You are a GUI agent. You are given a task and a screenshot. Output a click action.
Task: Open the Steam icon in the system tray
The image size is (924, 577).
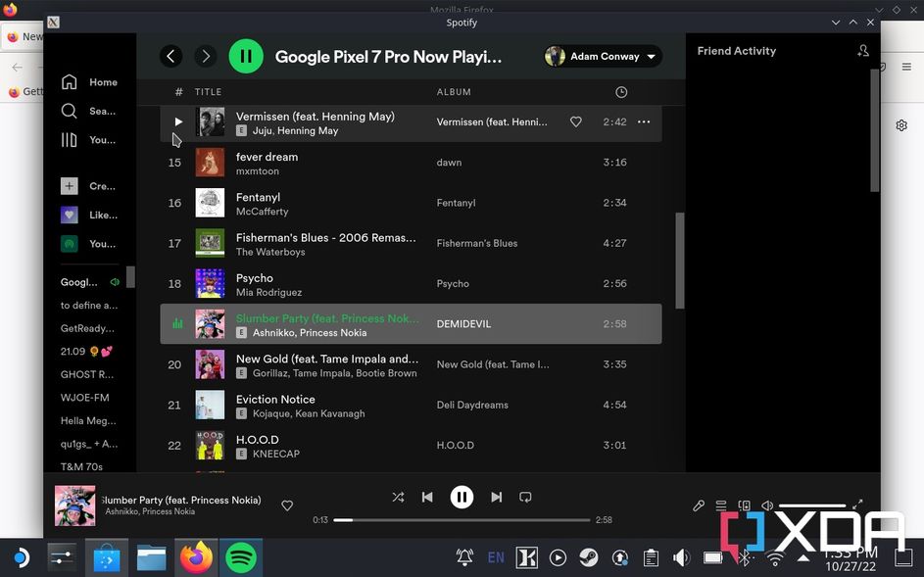tap(589, 557)
